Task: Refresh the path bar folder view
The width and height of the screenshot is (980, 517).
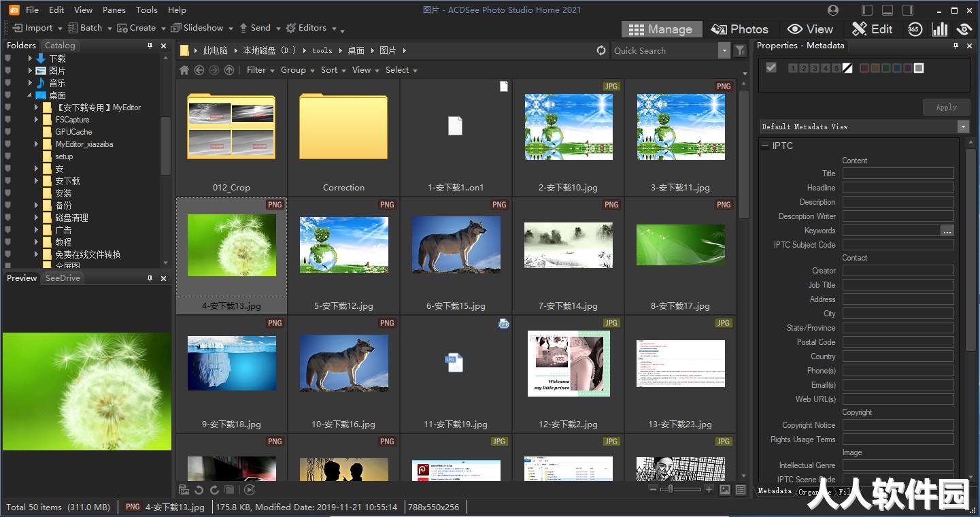Action: click(x=601, y=50)
